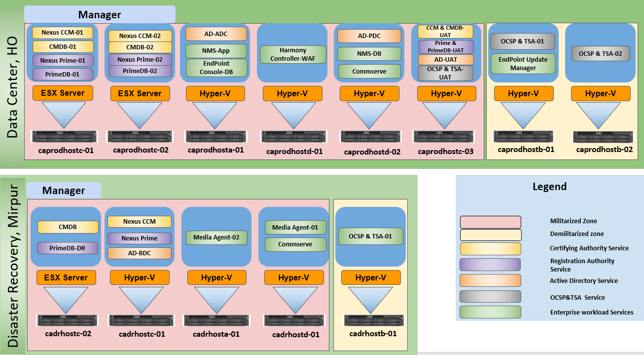Viewport: 644px width, 355px height.
Task: Select the "PrimeDB-01" service box
Action: point(63,75)
